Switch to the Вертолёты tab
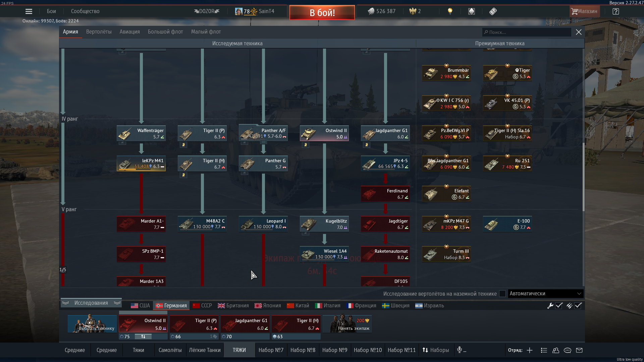Screen dimensions: 644x362 [99, 32]
